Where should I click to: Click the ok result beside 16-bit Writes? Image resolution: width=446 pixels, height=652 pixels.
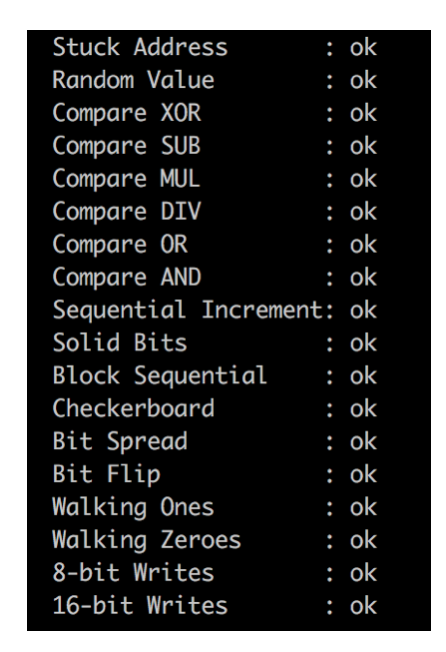(x=363, y=606)
